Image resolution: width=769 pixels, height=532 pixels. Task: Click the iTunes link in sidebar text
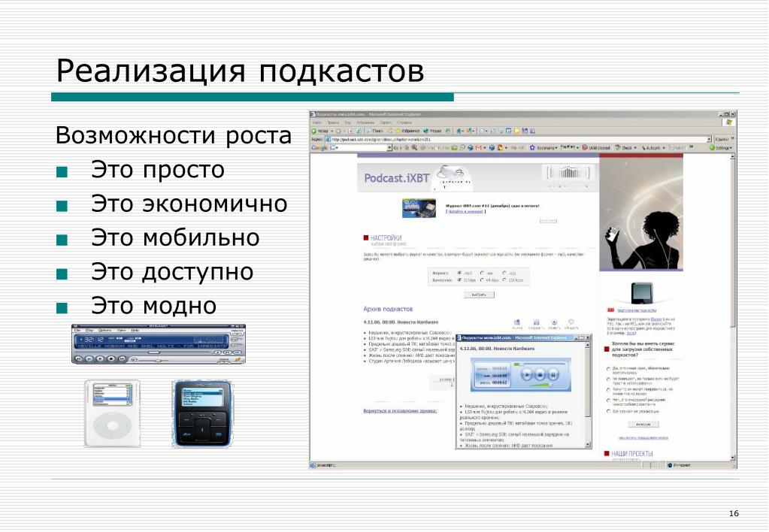(655, 319)
